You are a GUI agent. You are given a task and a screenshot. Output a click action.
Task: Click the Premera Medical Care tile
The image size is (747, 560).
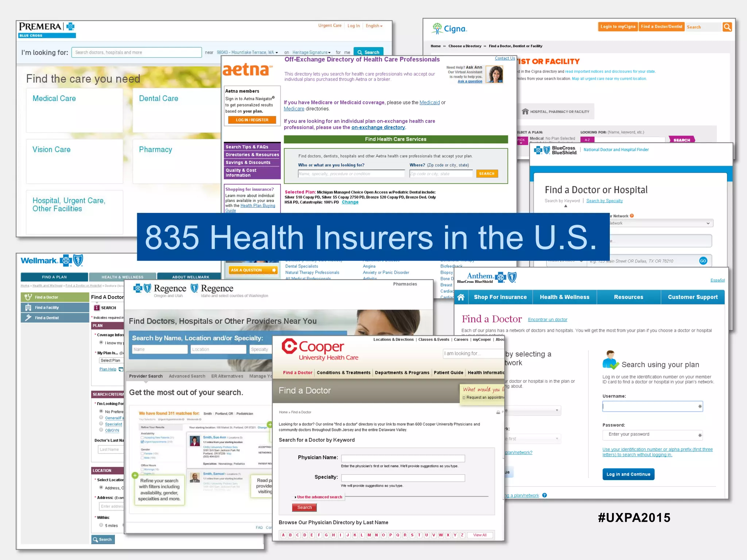[74, 110]
